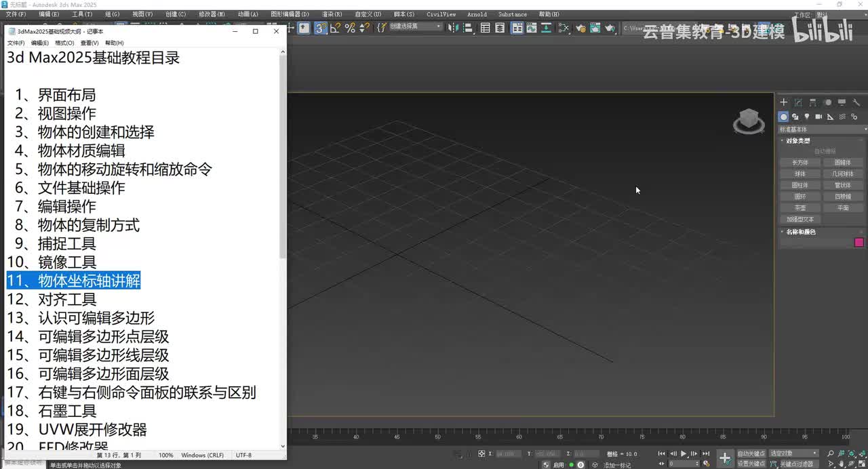Open the Render Setup teapot icon
Screen dimensions: 868x469
click(x=580, y=28)
